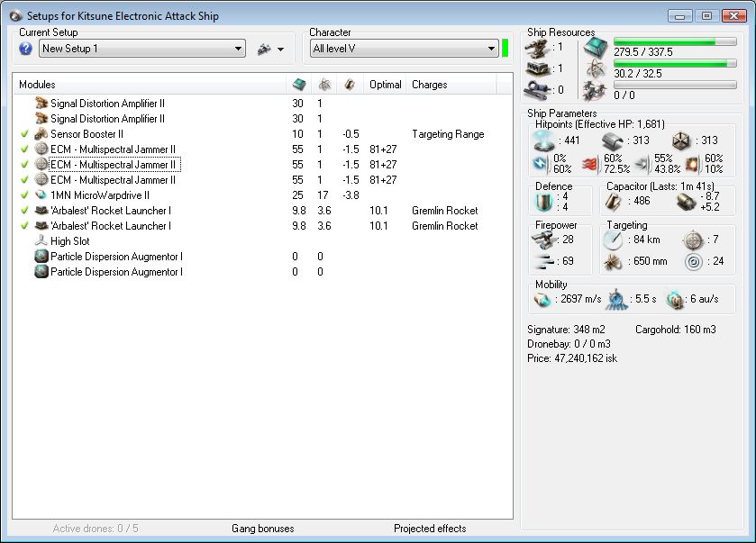The image size is (756, 543).
Task: Click the turret firepower icon showing 28
Action: coord(544,240)
